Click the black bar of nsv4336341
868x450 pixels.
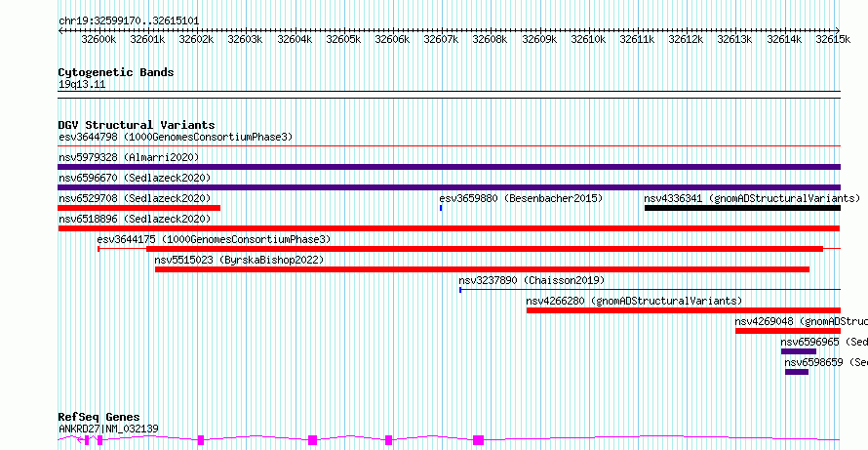tap(742, 208)
